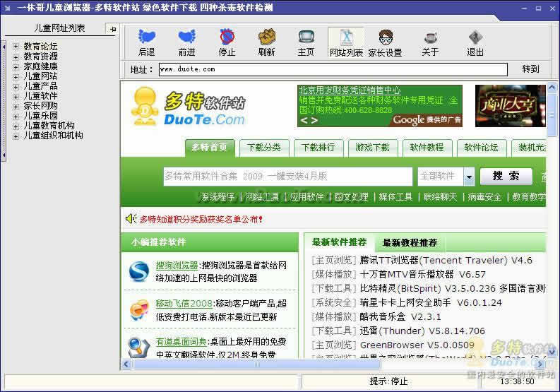Expand the 家庭健康 tree node

click(x=16, y=66)
